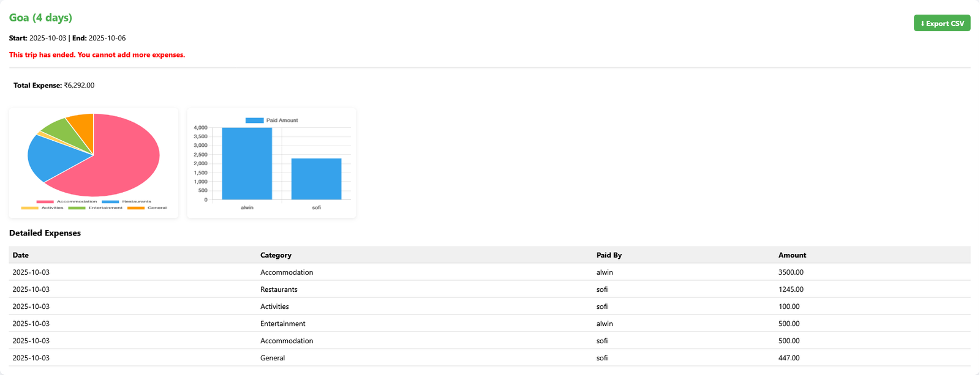Select the 3500.00 amount cell
Screen dimensions: 980x375
[791, 272]
